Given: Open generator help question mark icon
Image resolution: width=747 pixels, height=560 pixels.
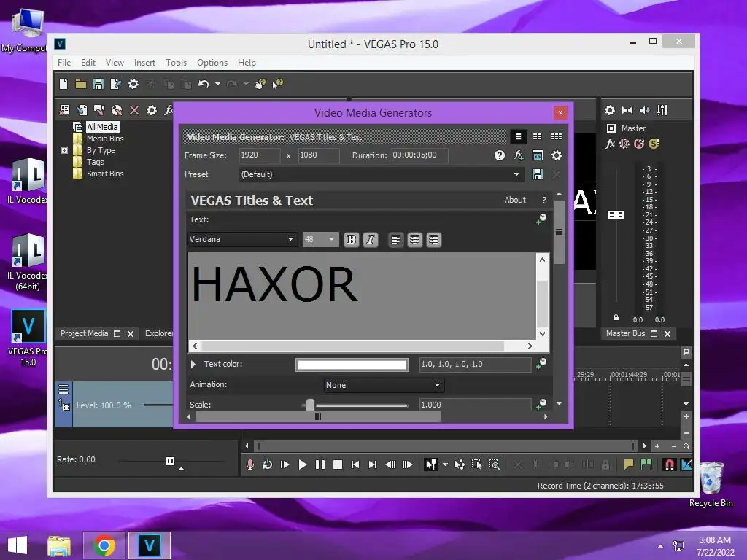Looking at the screenshot, I should click(499, 155).
